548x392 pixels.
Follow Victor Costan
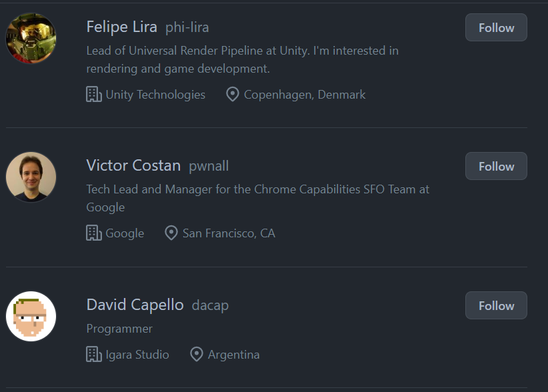pos(496,167)
